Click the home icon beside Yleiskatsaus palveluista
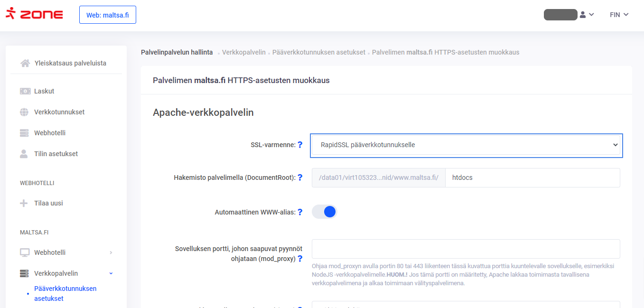 coord(25,63)
